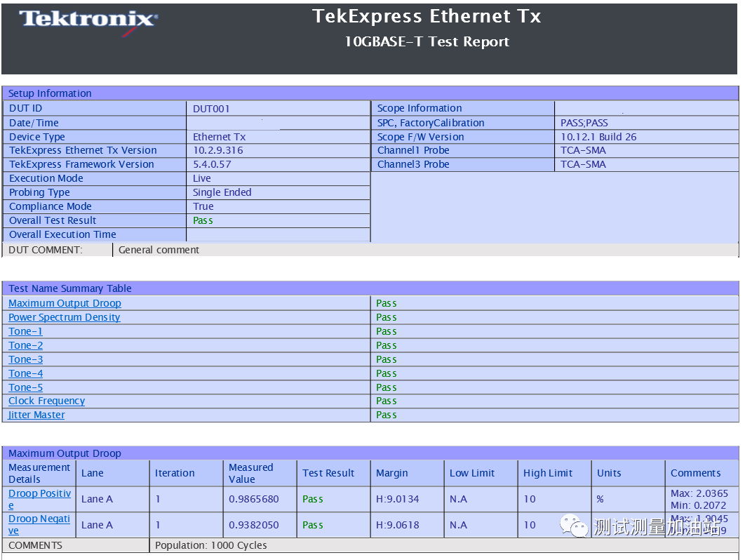Open the Power Spectrum Density link
Viewport: 745px width, 560px height.
[64, 317]
